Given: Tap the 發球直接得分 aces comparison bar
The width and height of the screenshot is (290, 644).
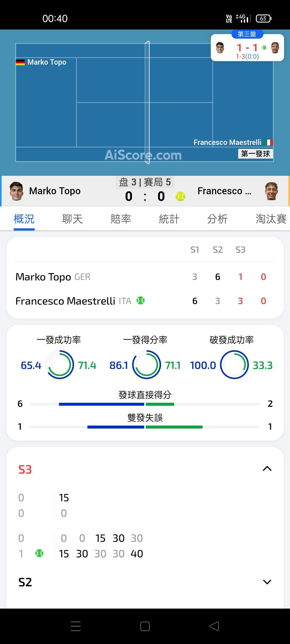Looking at the screenshot, I should coord(145,404).
